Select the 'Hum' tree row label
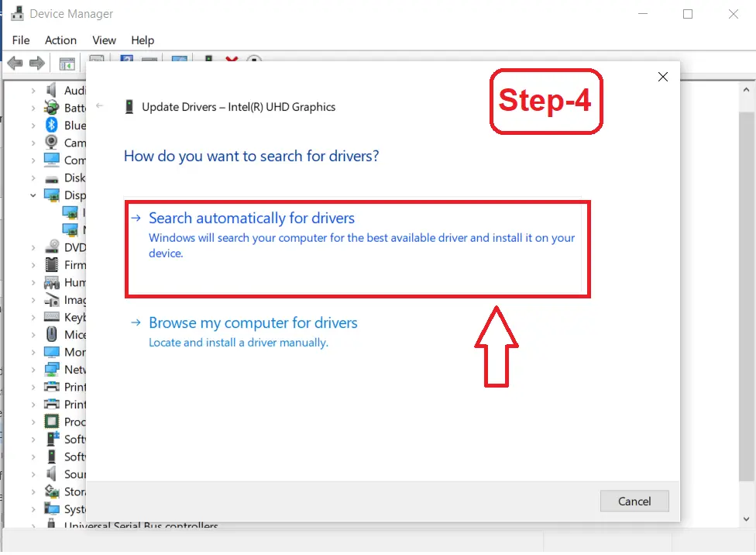Screen dimensions: 756x555 (74, 282)
